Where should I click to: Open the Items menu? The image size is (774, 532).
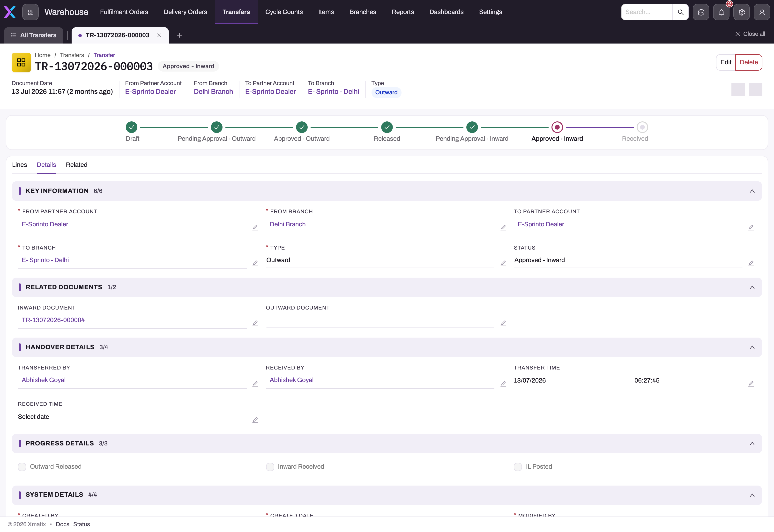[x=326, y=12]
